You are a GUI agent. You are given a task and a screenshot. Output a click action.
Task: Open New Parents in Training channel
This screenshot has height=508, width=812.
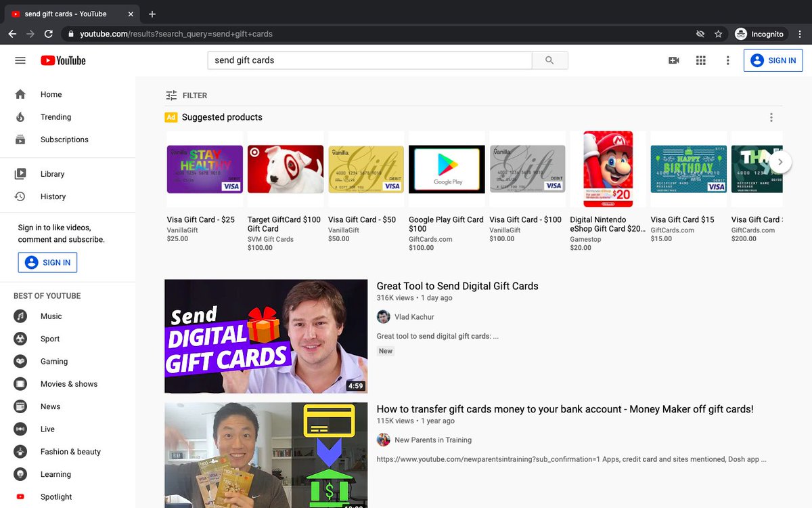click(x=433, y=440)
